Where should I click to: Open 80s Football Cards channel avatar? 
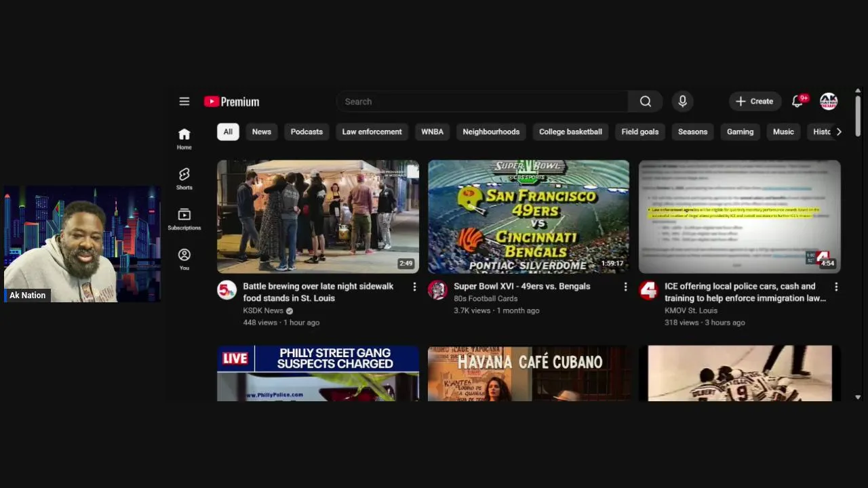437,290
